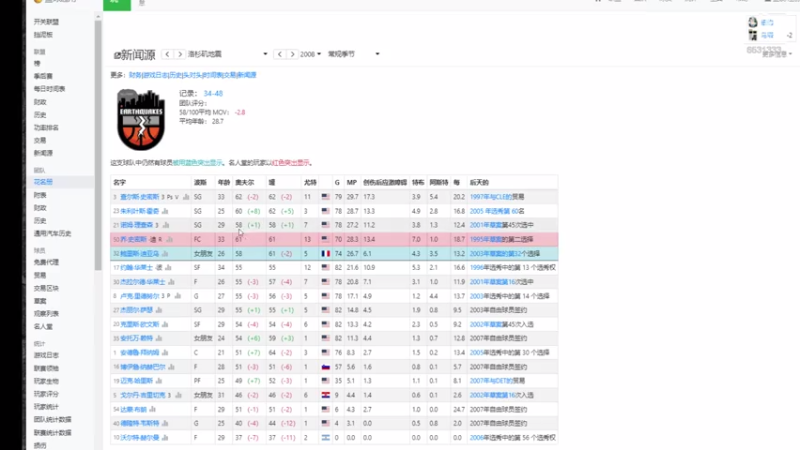The height and width of the screenshot is (450, 800).
Task: Open stats chart icon for player number 17
Action: pyautogui.click(x=168, y=267)
